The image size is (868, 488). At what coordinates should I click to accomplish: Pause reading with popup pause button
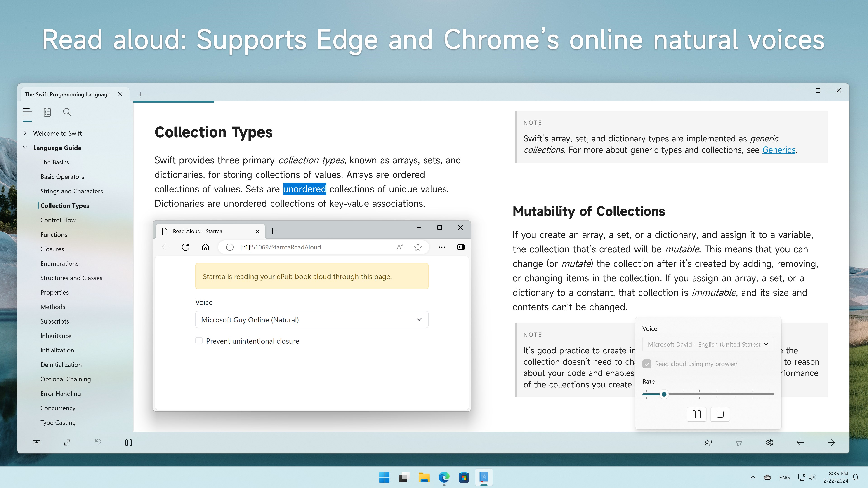coord(696,414)
